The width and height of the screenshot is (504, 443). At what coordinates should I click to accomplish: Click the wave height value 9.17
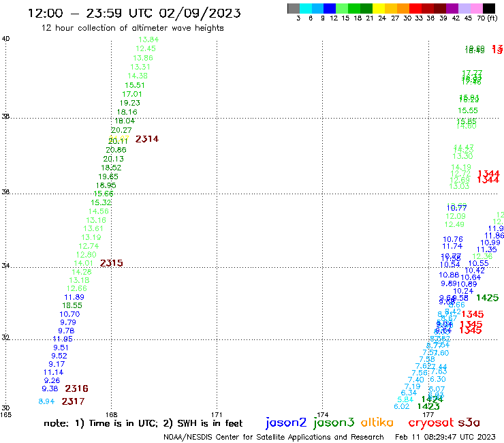[57, 364]
